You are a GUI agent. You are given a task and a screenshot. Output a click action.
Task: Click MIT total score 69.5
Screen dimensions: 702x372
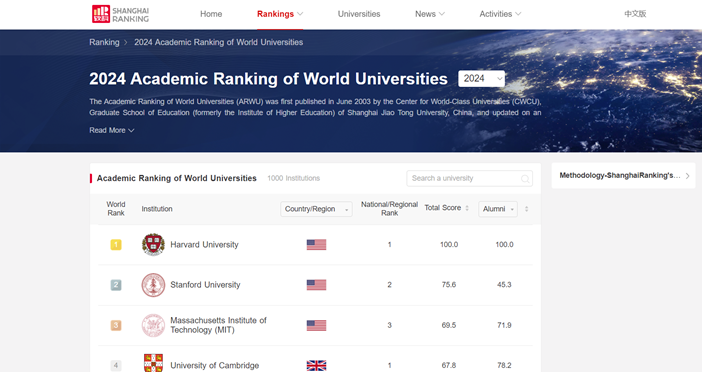point(449,325)
